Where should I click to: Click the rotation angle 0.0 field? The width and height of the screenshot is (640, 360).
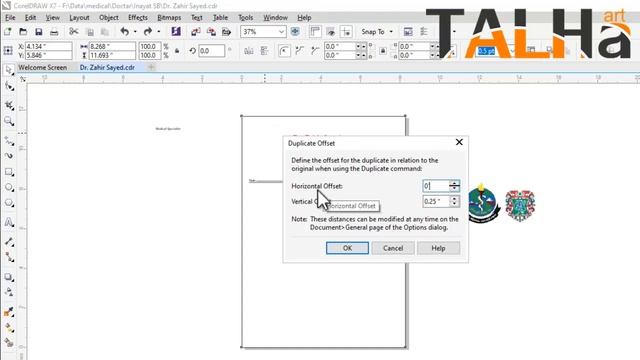coord(211,51)
